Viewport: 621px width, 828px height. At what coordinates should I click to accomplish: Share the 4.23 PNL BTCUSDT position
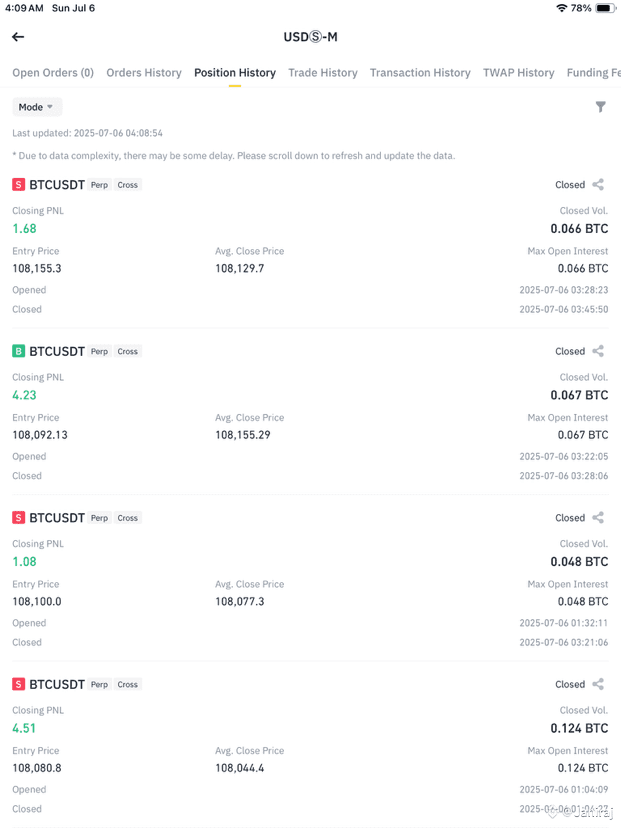598,351
